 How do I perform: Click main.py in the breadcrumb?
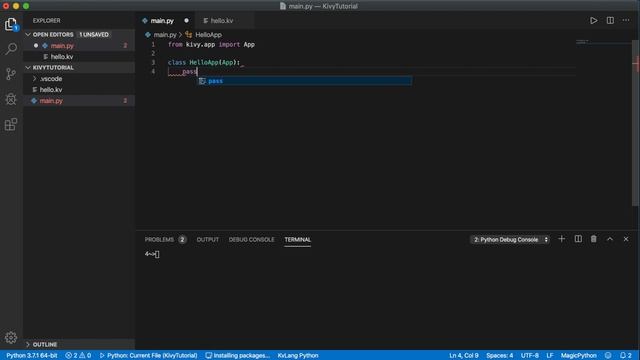[165, 35]
